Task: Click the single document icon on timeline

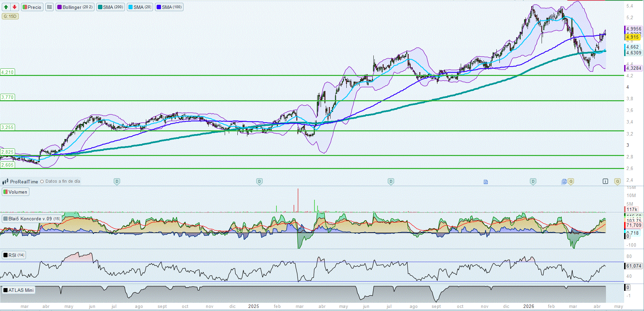Action: tap(486, 182)
